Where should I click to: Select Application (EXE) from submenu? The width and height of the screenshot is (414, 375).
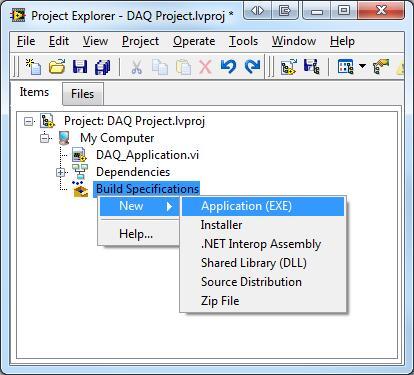pyautogui.click(x=263, y=206)
